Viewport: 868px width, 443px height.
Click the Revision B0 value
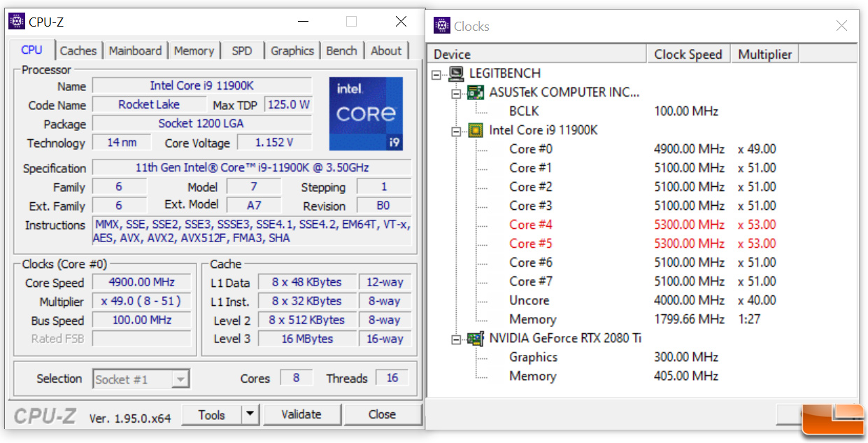point(384,206)
